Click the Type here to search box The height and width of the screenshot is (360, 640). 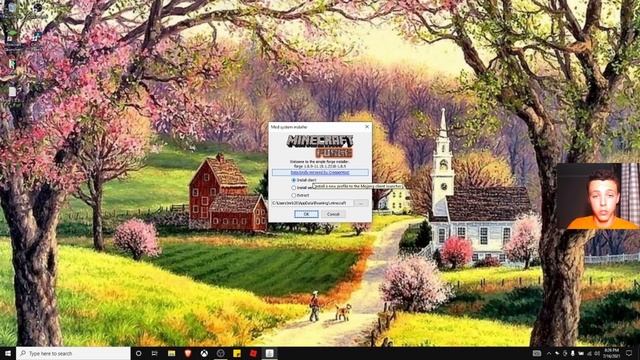coord(73,353)
